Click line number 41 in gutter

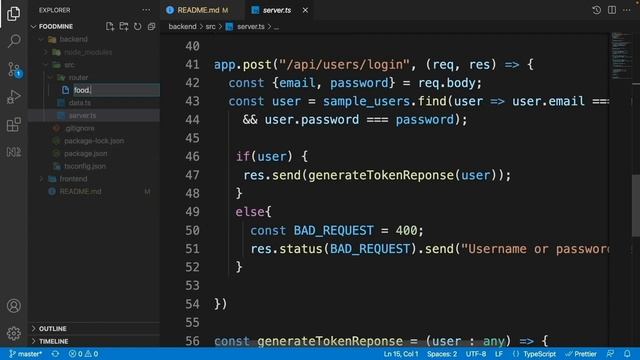click(192, 64)
